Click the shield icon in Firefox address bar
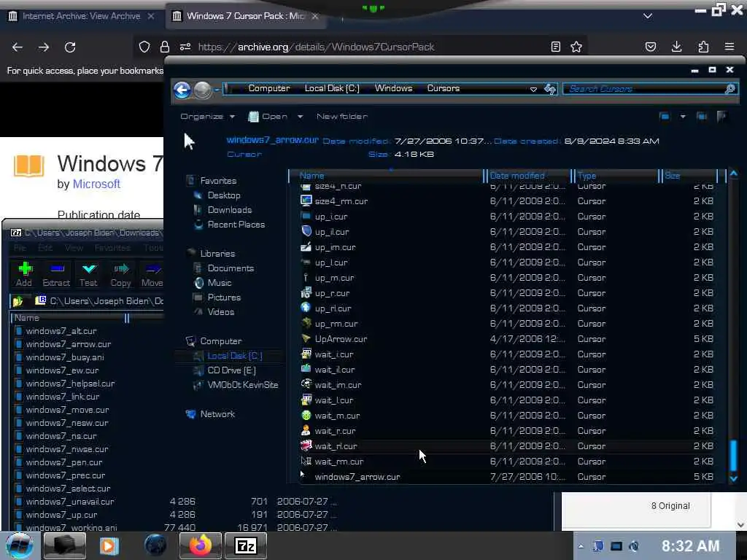 coord(144,47)
